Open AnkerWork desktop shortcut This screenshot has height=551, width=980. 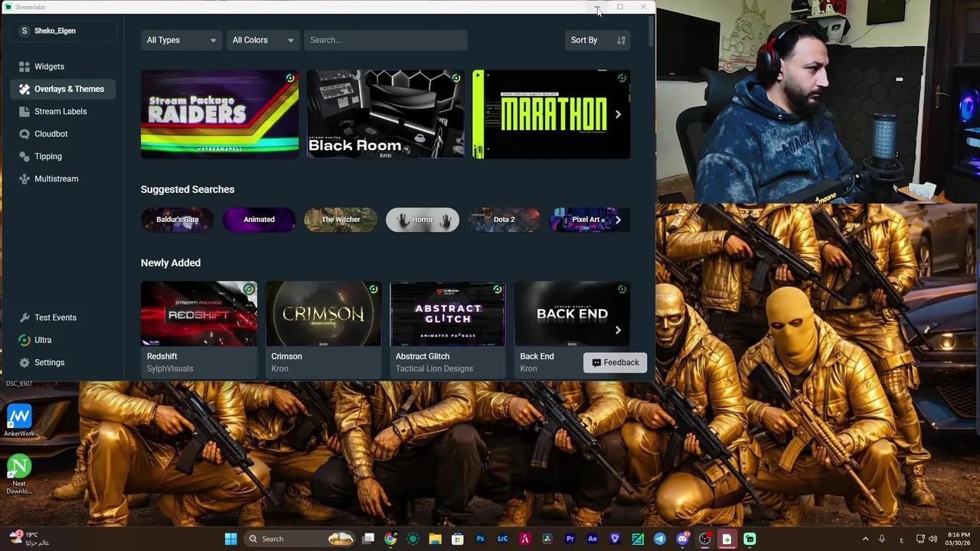point(18,420)
